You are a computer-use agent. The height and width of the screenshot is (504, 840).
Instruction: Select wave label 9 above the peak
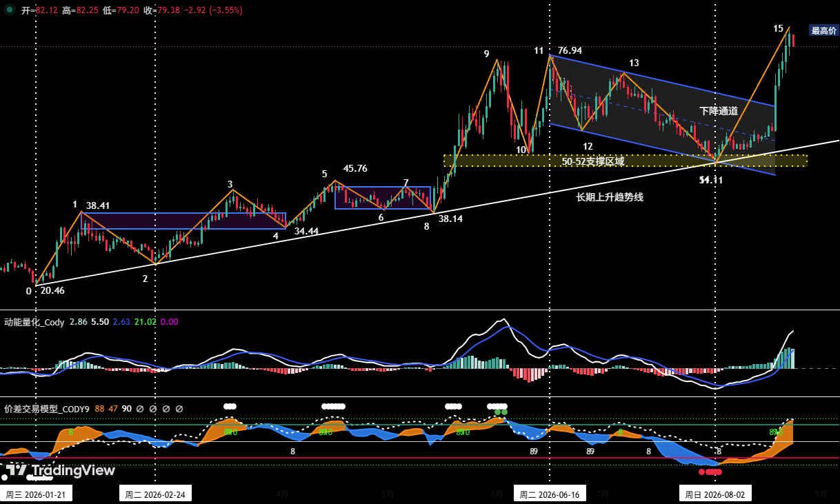(x=486, y=54)
